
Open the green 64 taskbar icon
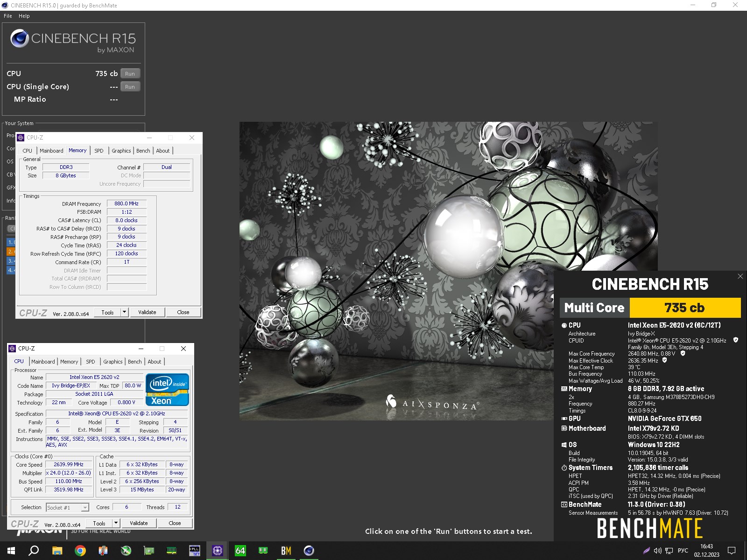(x=240, y=551)
